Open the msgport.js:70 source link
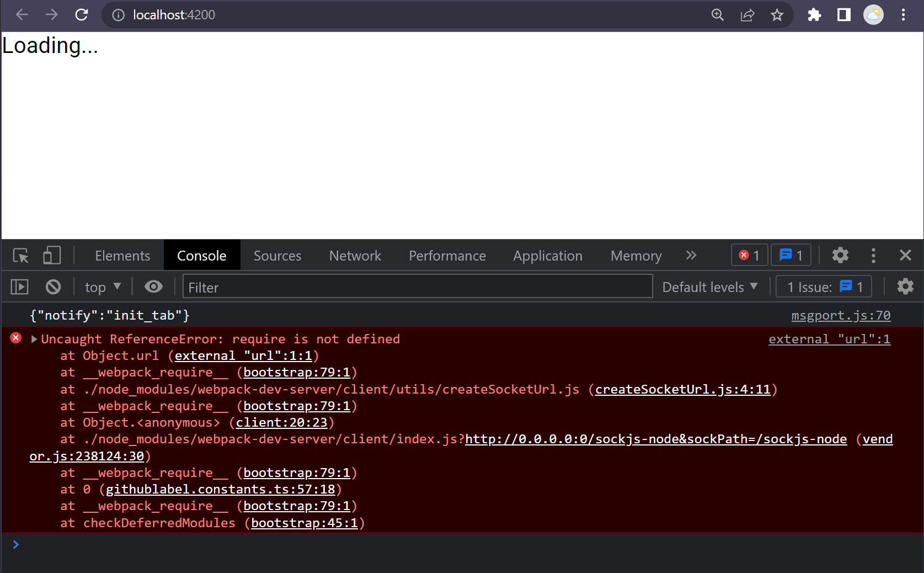 click(841, 315)
